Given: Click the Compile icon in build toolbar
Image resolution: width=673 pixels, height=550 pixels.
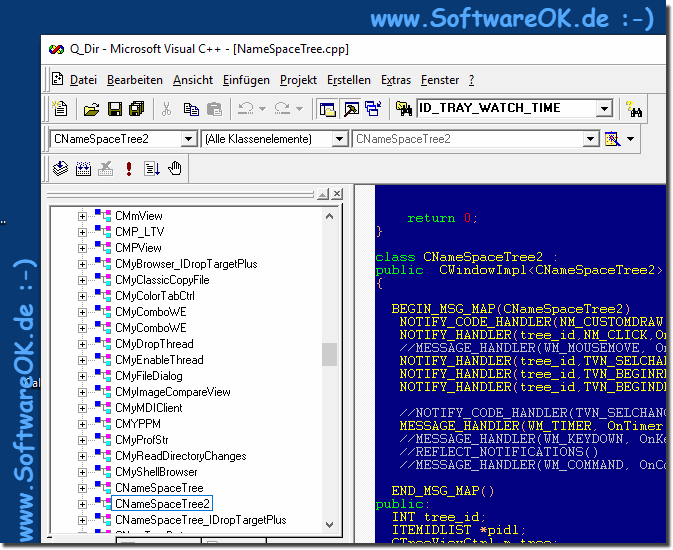Looking at the screenshot, I should [61, 168].
